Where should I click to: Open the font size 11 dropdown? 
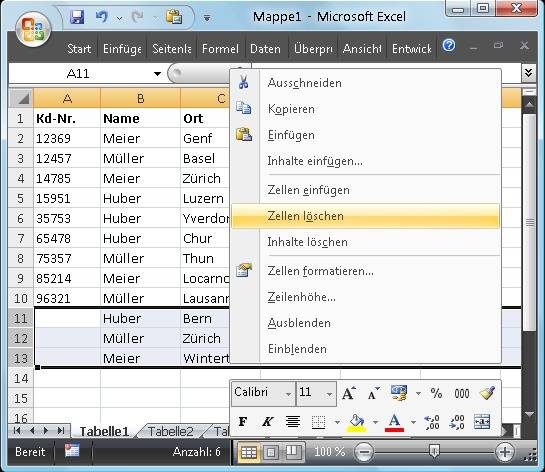(329, 394)
